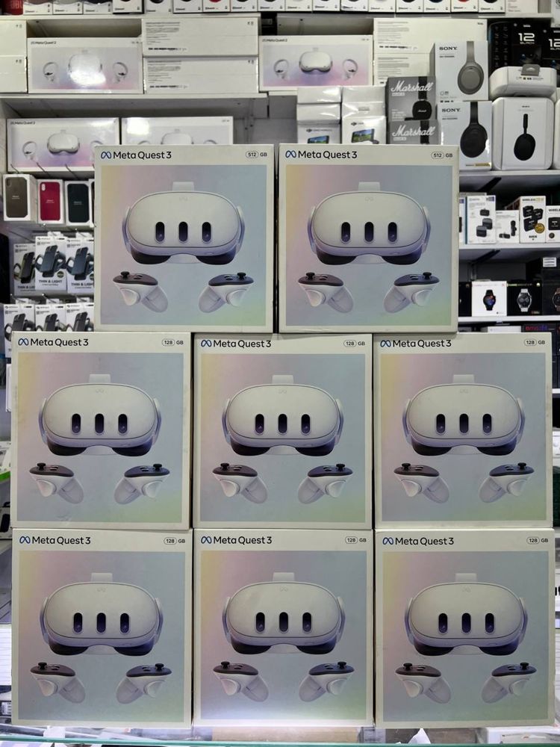This screenshot has height=747, width=560.
Task: Click the dark green phone case on the left shelf
Action: [x=78, y=202]
